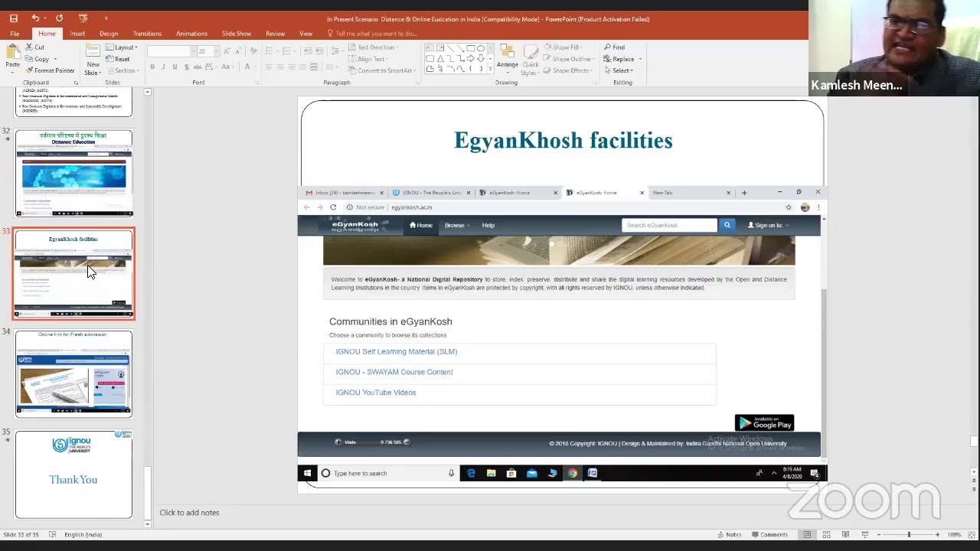Click the slide title EgyanKhosh facilities
This screenshot has width=980, height=551.
click(x=563, y=140)
